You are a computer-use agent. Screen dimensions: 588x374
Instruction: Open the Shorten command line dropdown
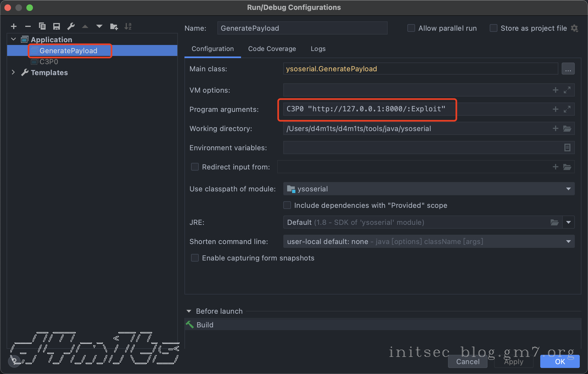pyautogui.click(x=568, y=242)
